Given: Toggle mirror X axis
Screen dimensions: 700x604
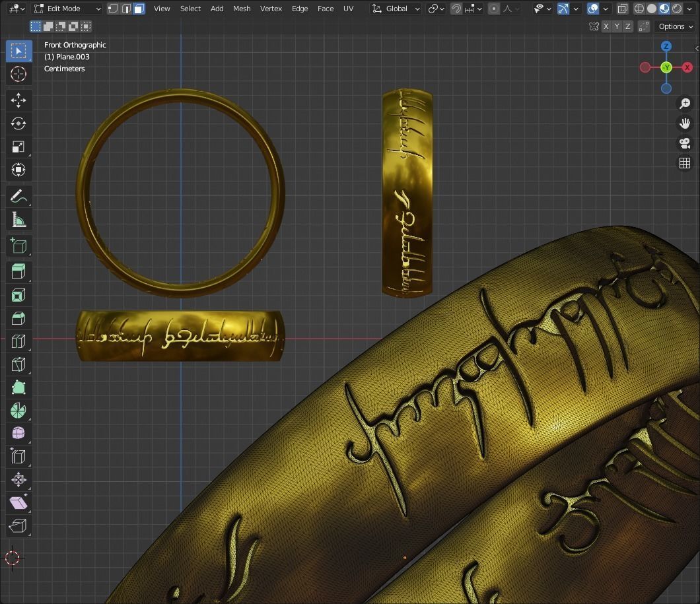Looking at the screenshot, I should (606, 26).
